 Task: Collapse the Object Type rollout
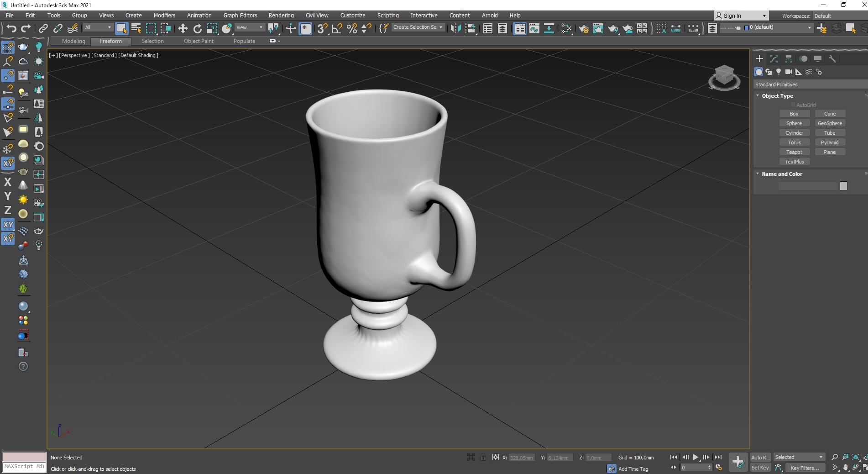click(x=777, y=96)
